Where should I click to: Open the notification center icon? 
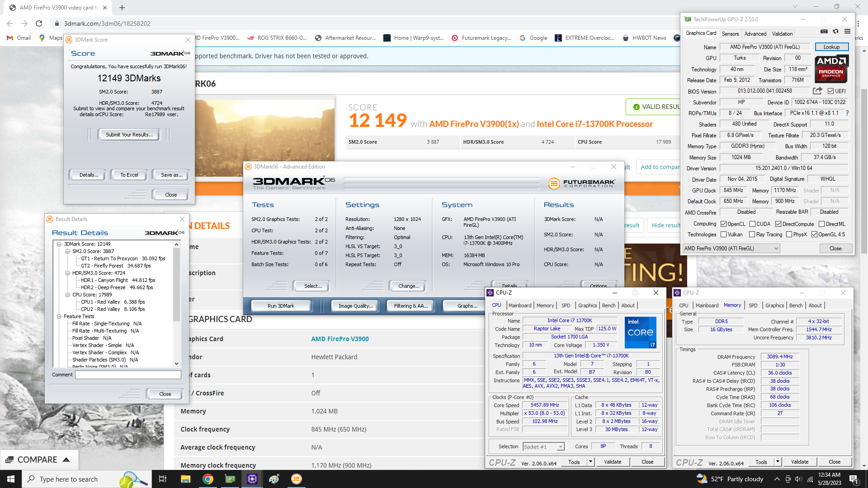[854, 479]
